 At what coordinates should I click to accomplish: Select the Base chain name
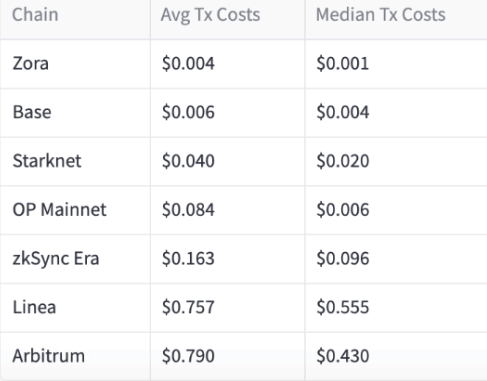point(32,112)
